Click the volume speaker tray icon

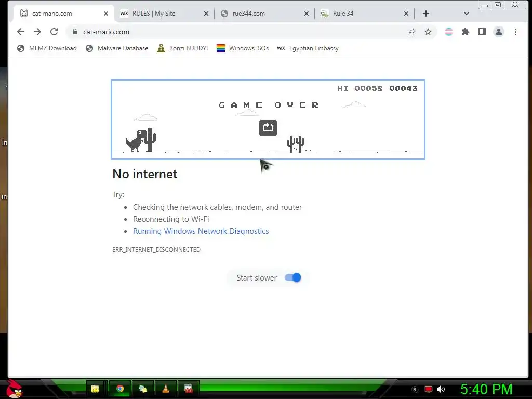(441, 389)
